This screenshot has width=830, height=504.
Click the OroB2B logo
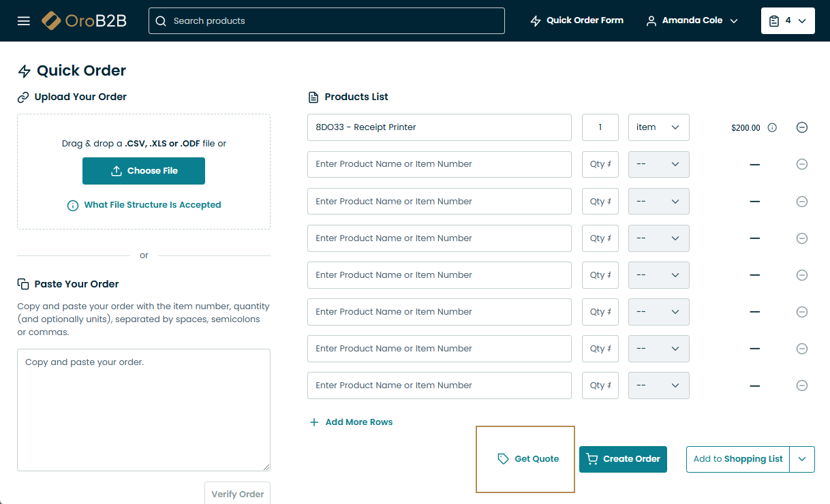point(84,20)
